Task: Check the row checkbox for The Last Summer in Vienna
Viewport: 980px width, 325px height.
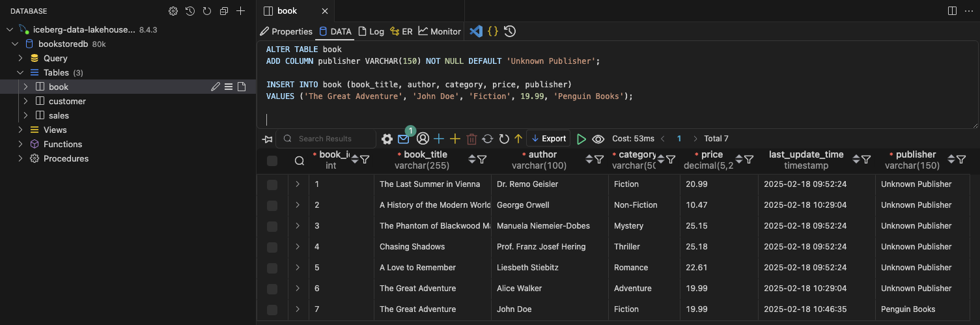Action: point(272,184)
